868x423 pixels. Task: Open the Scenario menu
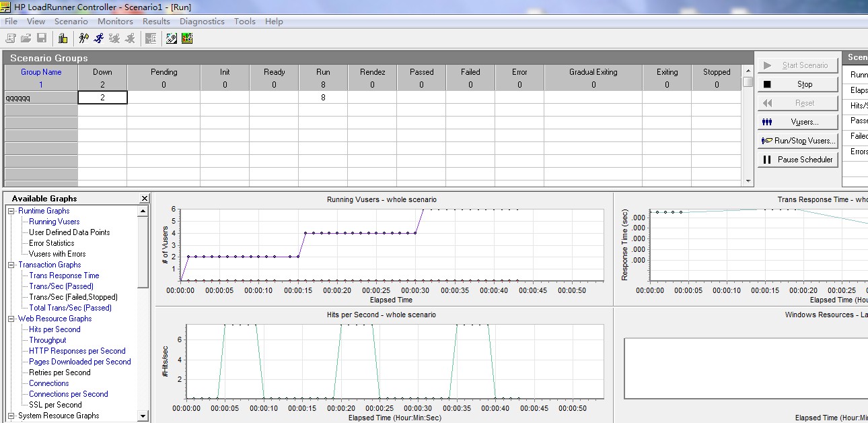(x=71, y=21)
